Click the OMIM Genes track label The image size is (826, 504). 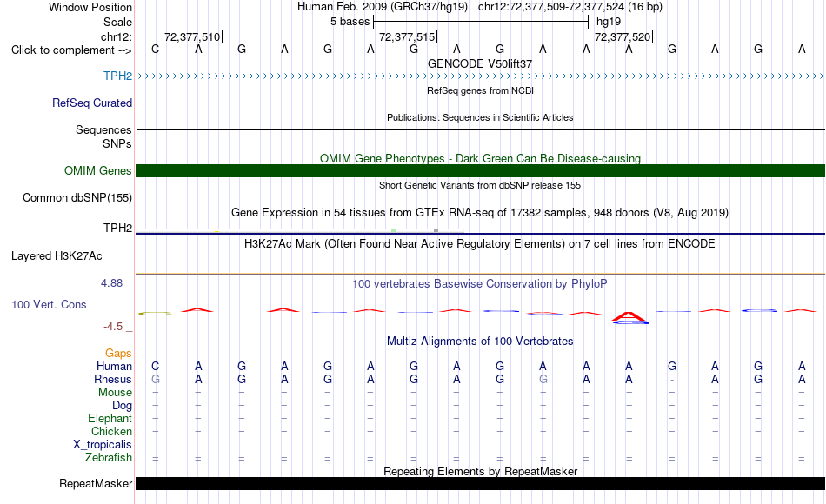(97, 170)
